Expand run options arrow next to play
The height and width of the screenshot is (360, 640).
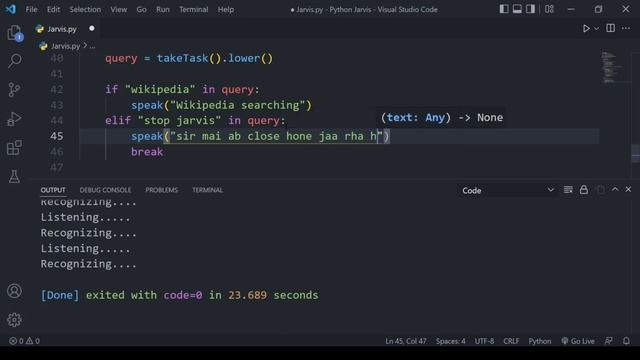coord(597,29)
